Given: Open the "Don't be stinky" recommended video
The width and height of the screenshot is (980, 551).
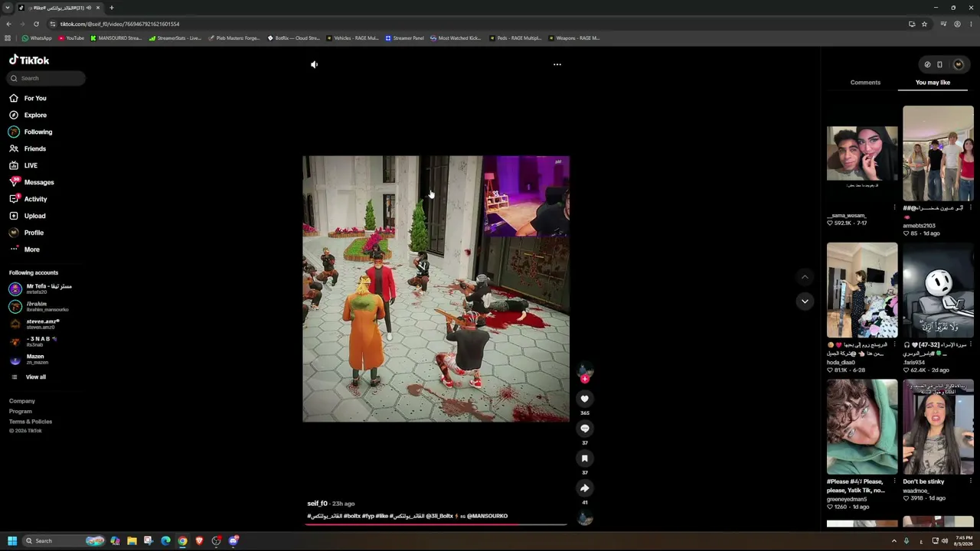Looking at the screenshot, I should pos(938,427).
